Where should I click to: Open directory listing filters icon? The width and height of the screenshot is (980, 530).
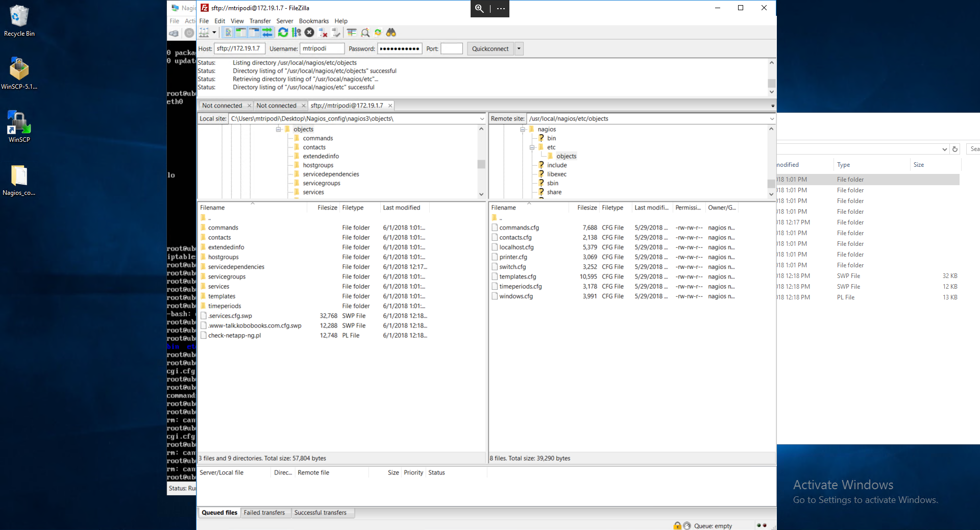pyautogui.click(x=352, y=33)
